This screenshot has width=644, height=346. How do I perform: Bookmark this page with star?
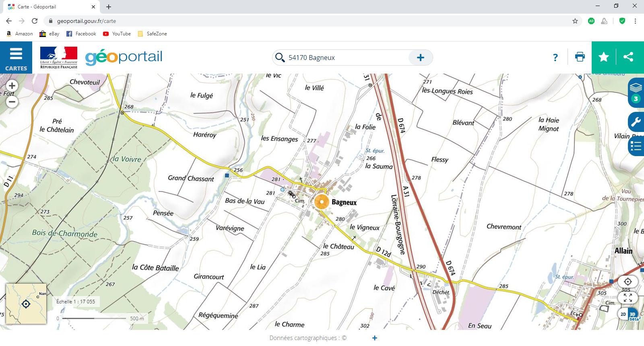click(575, 21)
